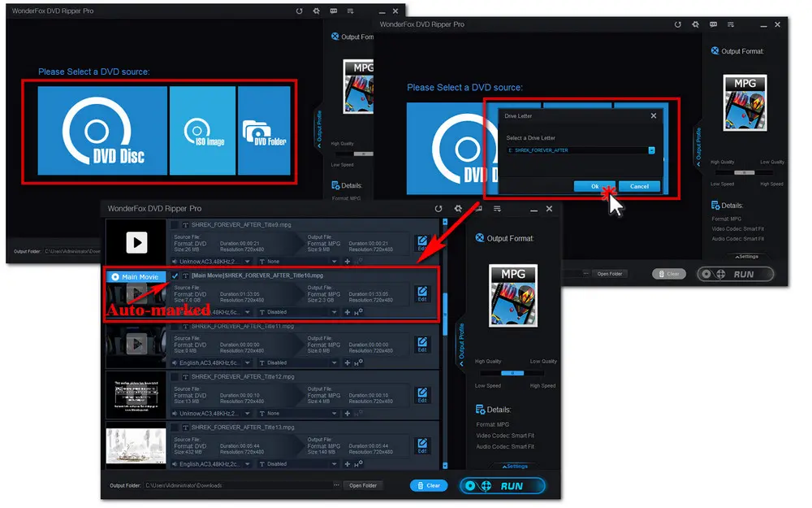Screen dimensions: 812x508
Task: Click RUN in the title list window
Action: click(503, 486)
